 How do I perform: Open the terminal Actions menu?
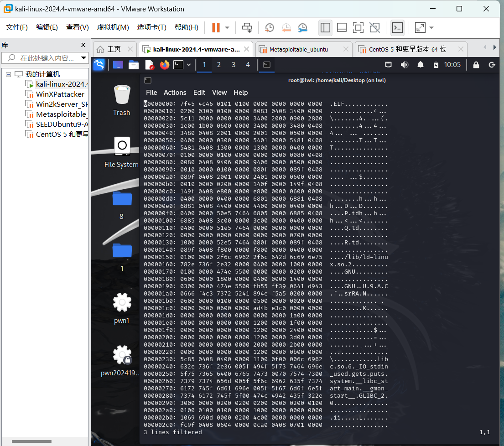(175, 93)
